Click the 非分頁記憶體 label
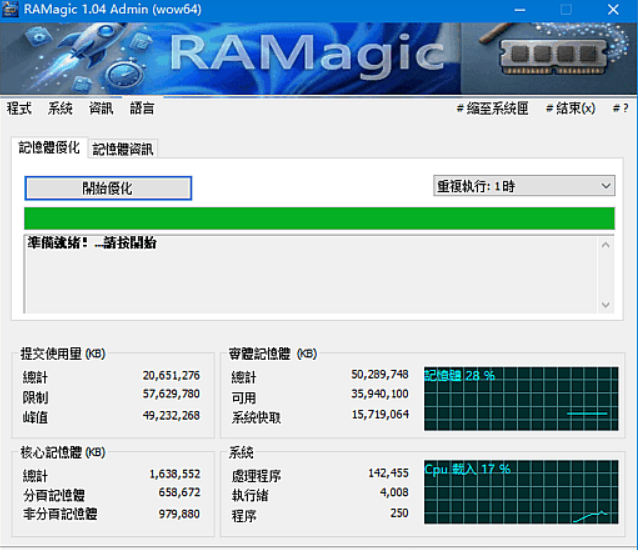 tap(60, 514)
